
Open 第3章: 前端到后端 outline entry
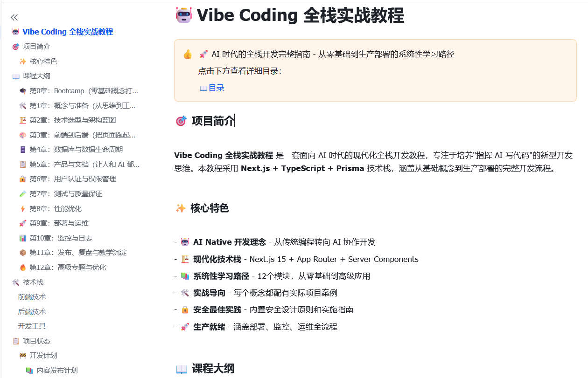click(x=83, y=135)
